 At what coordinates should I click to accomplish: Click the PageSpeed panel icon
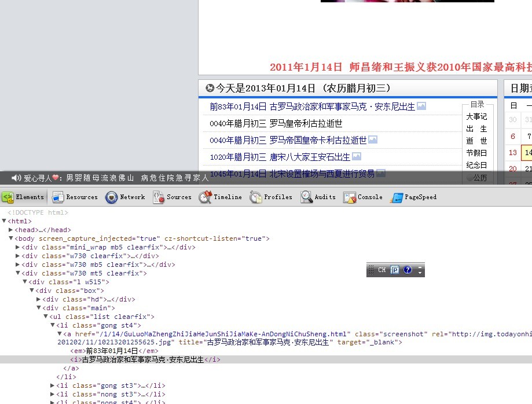(397, 197)
